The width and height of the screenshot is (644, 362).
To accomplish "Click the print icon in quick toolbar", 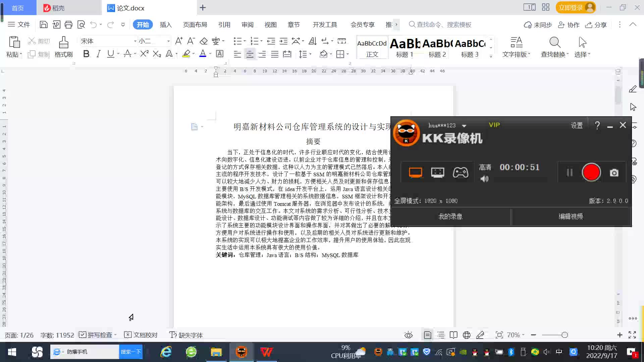I will tap(68, 24).
